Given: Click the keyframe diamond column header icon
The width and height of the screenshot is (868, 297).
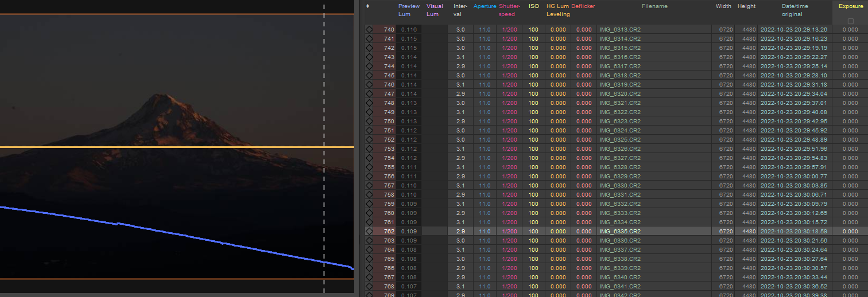Looking at the screenshot, I should coord(367,6).
